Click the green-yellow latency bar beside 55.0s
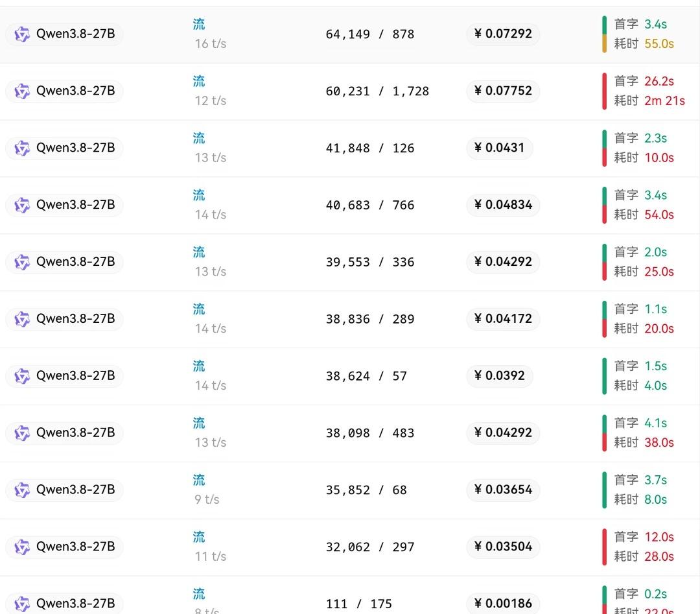700x614 pixels. point(605,34)
